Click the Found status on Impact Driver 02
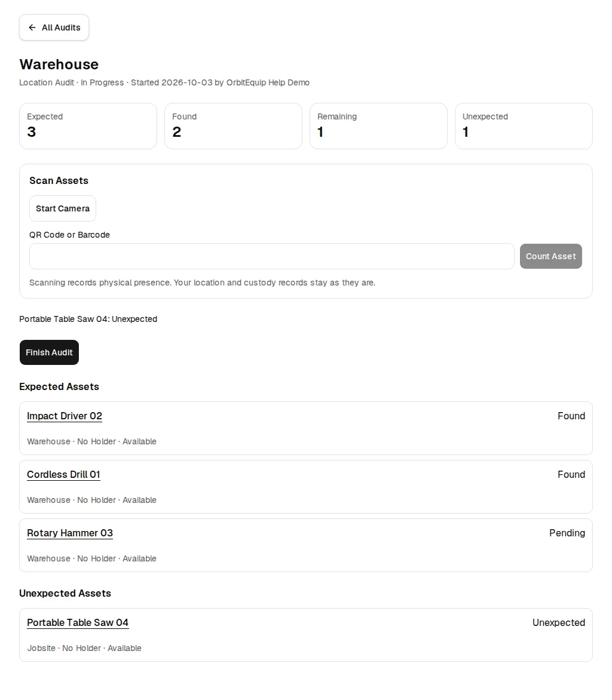Viewport: 612px width, 700px height. [571, 416]
